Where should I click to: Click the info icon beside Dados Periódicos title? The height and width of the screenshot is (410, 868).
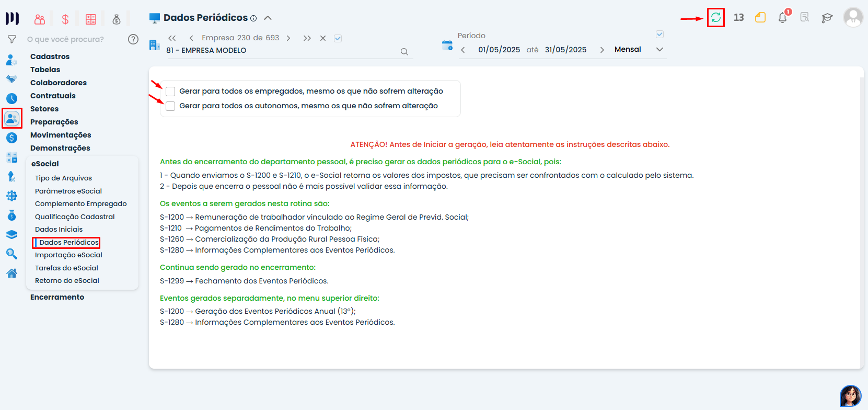(x=253, y=18)
